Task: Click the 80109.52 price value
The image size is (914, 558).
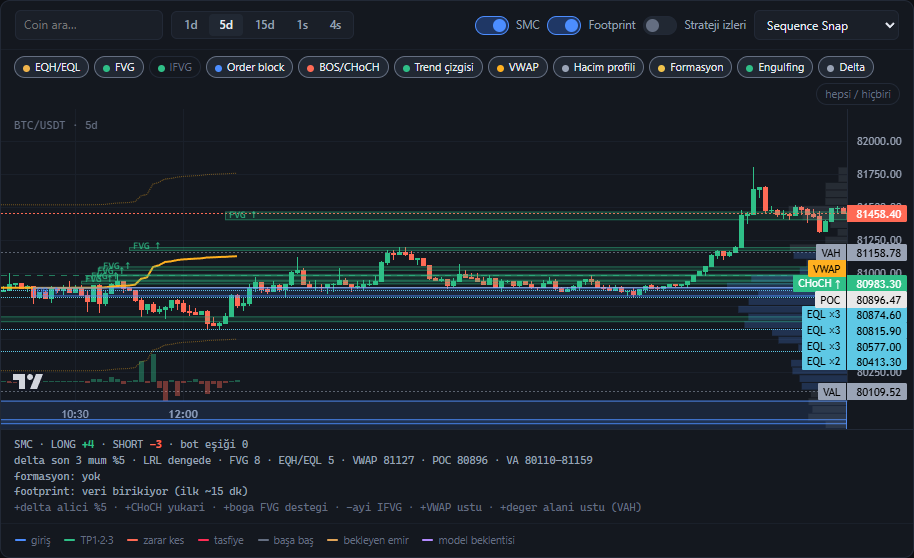Action: [877, 392]
